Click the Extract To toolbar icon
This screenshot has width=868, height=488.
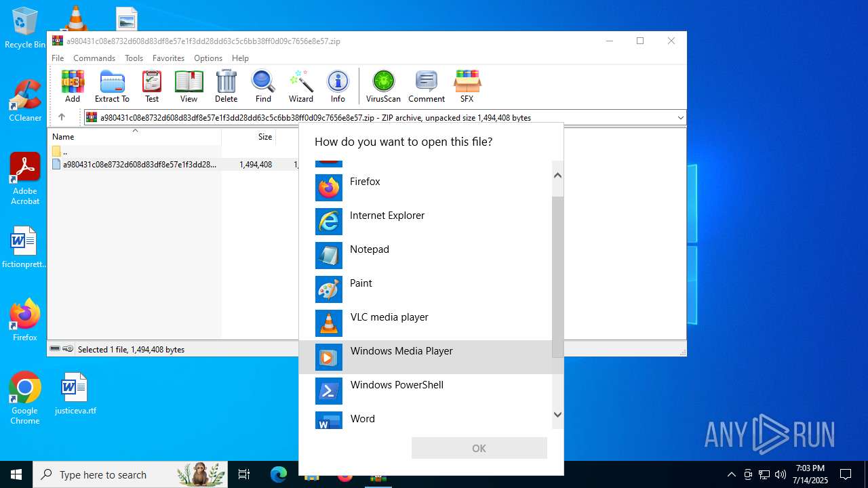112,86
